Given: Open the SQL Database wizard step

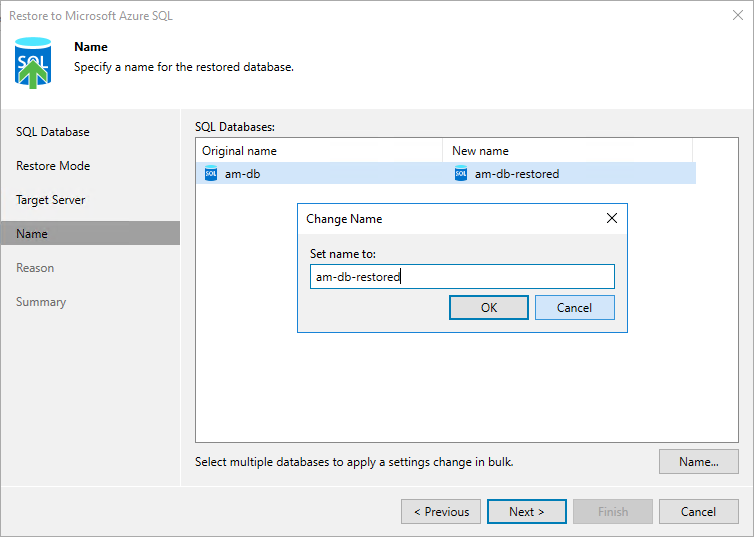Looking at the screenshot, I should pos(53,132).
